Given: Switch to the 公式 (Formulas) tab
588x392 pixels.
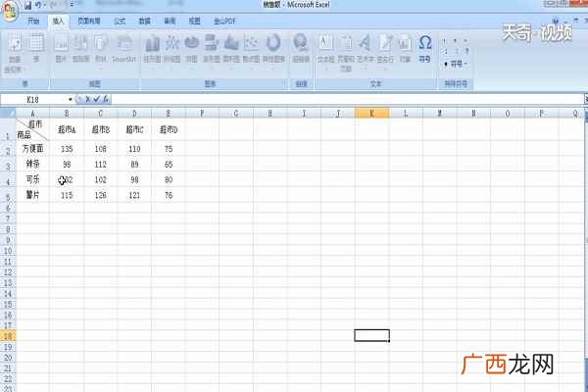Looking at the screenshot, I should tap(120, 21).
